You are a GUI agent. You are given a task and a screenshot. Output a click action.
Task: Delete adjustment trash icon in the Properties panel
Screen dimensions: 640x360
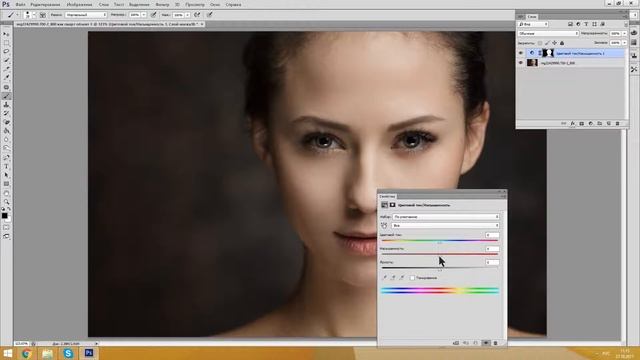coord(495,343)
